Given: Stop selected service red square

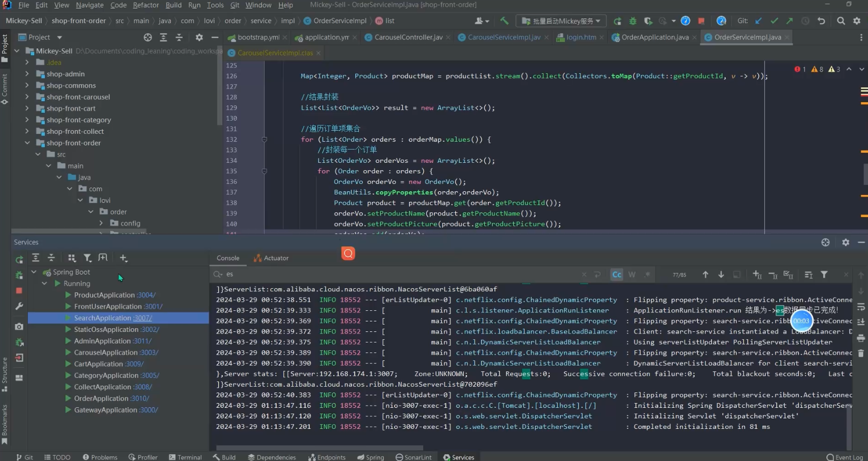Looking at the screenshot, I should 19,290.
